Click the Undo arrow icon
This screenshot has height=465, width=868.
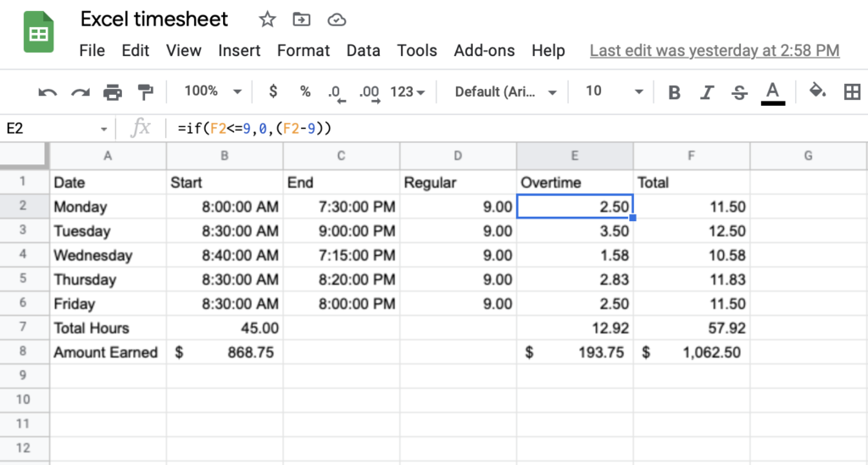coord(47,91)
